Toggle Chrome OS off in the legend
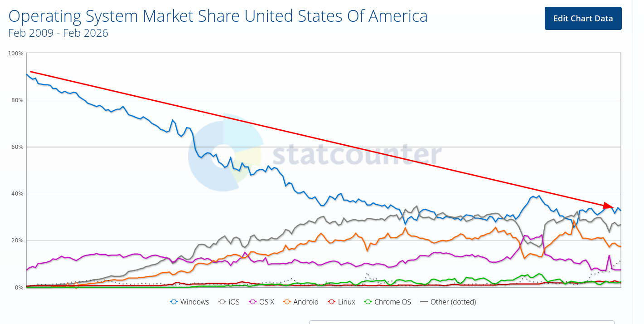644x324 pixels. [x=387, y=302]
